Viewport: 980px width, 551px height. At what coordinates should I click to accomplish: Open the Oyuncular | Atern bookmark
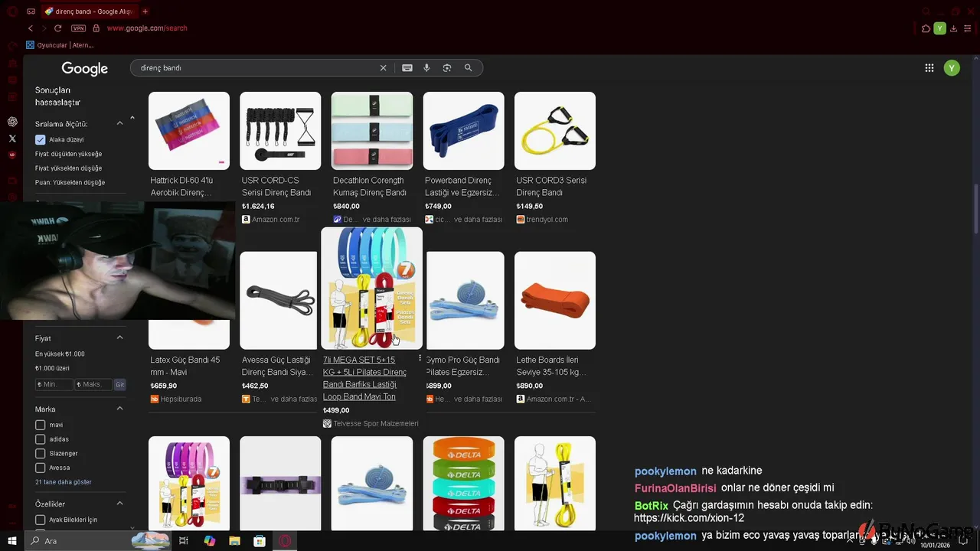pos(60,45)
